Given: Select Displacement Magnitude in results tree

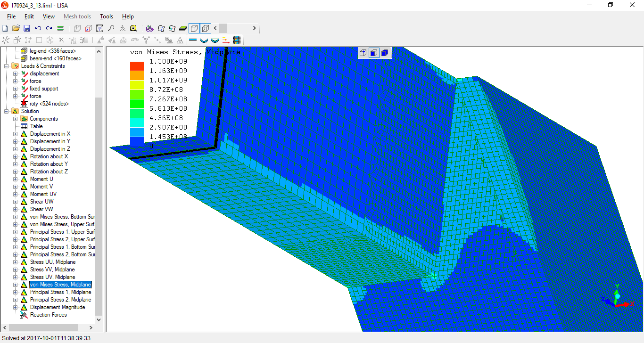Looking at the screenshot, I should [x=58, y=307].
